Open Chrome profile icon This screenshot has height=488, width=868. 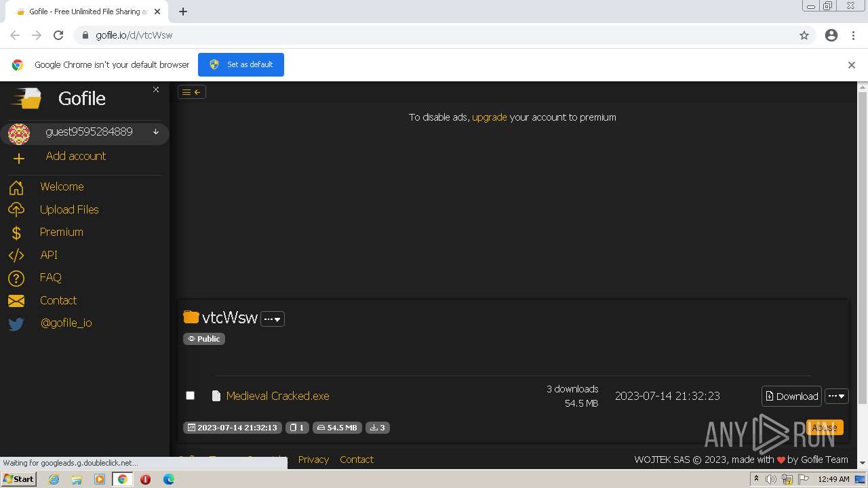[x=831, y=35]
